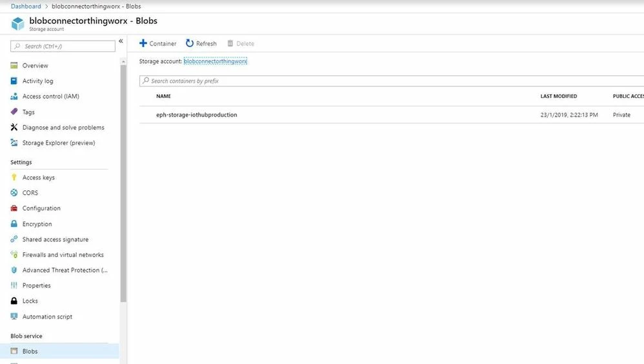
Task: Click the Properties bars icon
Action: [14, 285]
